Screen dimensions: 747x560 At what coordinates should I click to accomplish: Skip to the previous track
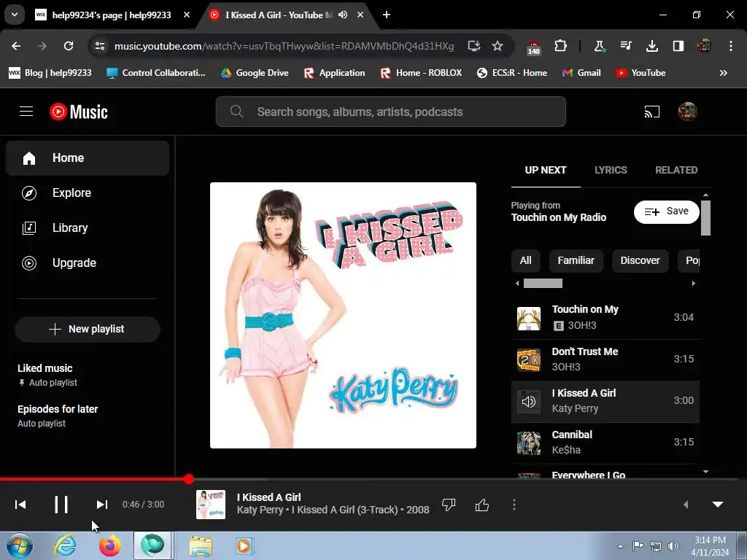(x=20, y=505)
